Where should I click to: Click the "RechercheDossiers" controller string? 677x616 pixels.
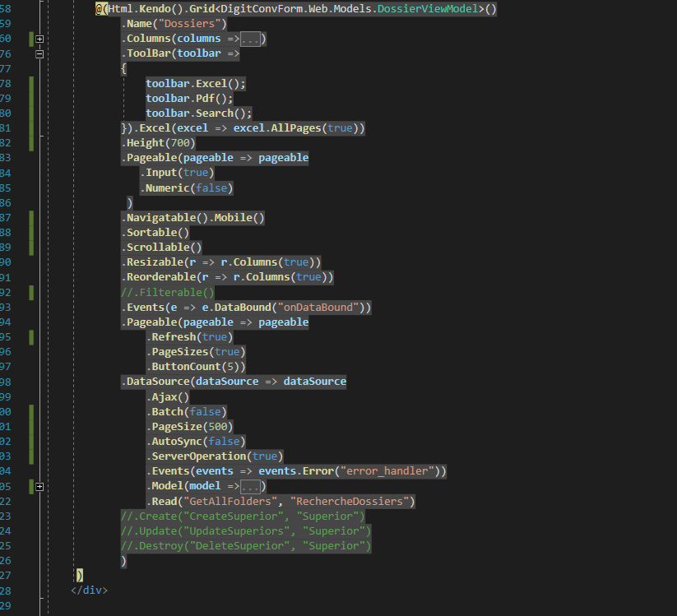[350, 502]
